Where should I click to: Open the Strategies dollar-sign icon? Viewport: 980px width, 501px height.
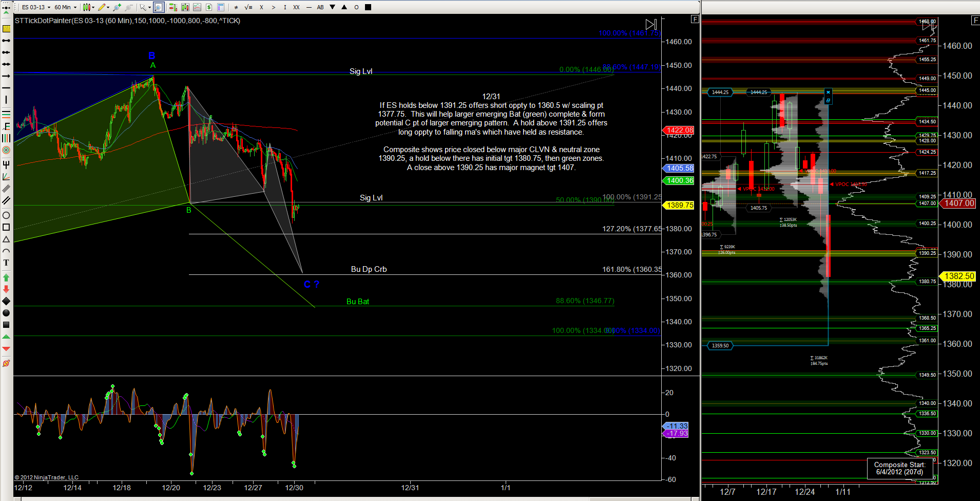[x=209, y=7]
